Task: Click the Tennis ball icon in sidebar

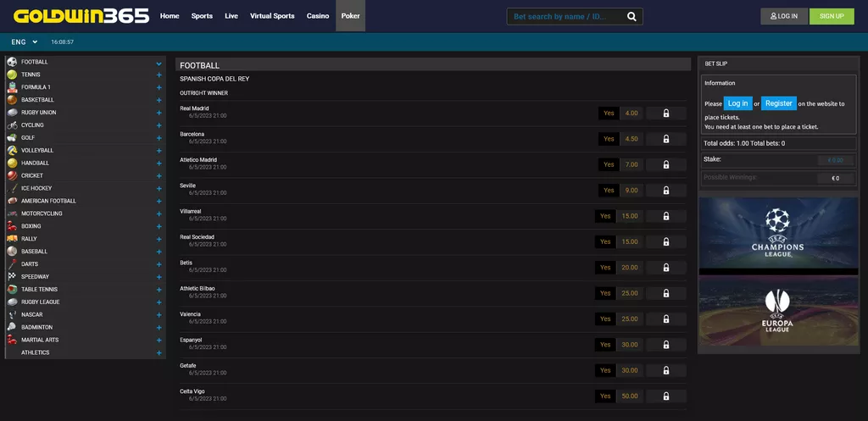Action: pyautogui.click(x=12, y=75)
